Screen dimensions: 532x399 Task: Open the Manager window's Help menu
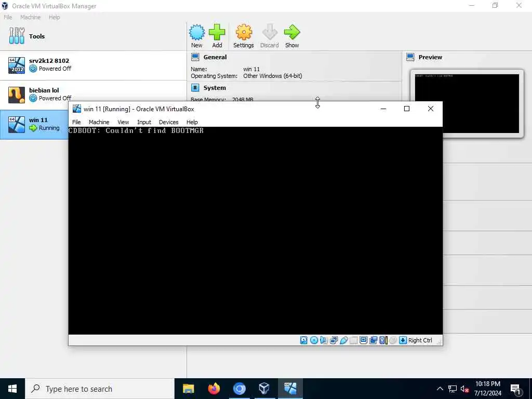(x=54, y=17)
